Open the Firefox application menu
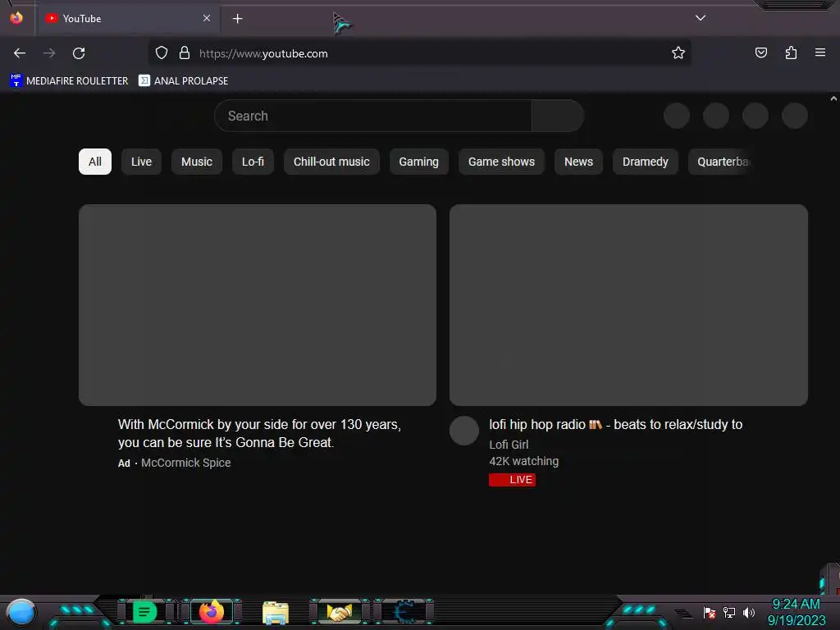Image resolution: width=840 pixels, height=630 pixels. tap(819, 53)
